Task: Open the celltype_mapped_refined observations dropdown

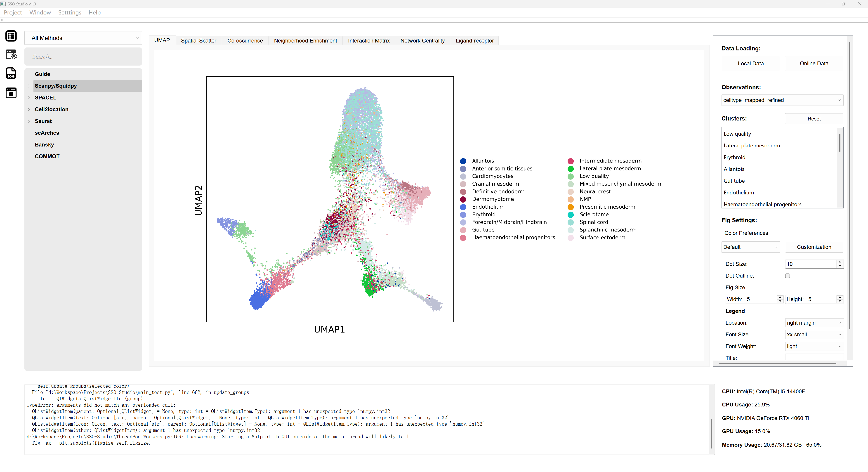Action: click(x=782, y=100)
